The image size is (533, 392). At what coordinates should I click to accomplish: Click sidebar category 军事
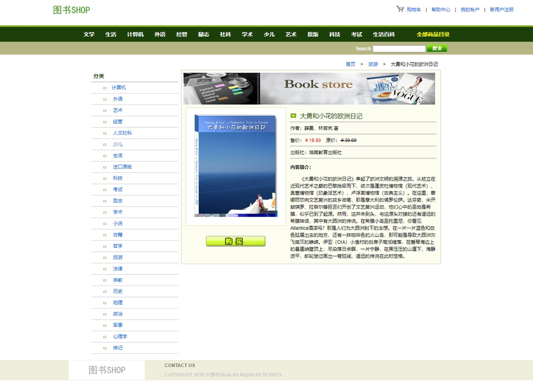(118, 325)
